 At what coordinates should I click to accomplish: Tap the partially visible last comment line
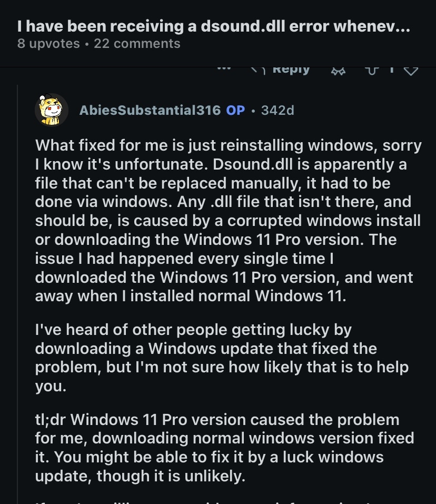click(211, 501)
